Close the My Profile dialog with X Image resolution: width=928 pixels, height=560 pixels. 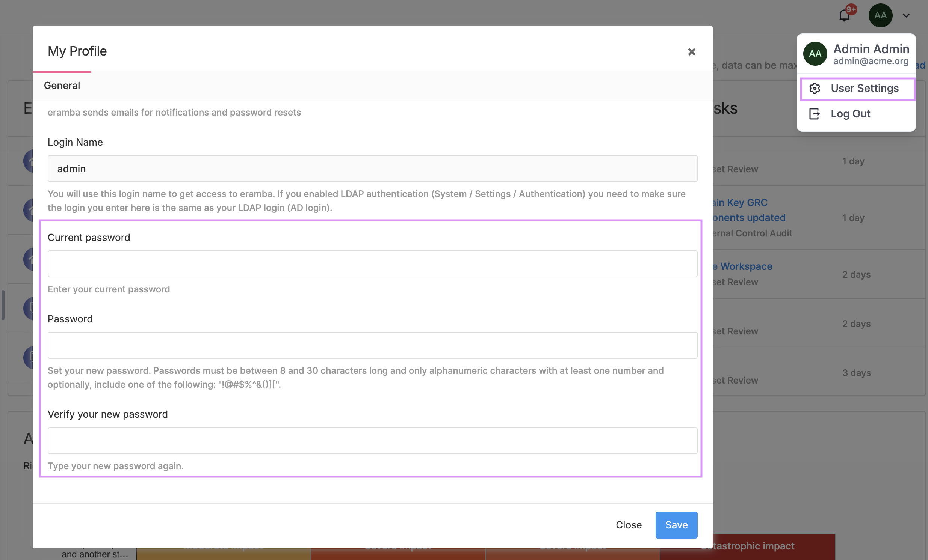click(691, 51)
